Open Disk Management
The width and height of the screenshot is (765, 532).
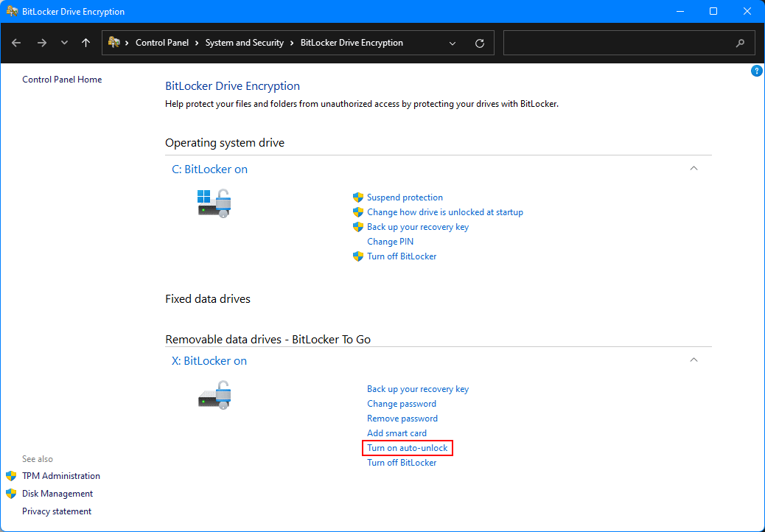click(57, 494)
